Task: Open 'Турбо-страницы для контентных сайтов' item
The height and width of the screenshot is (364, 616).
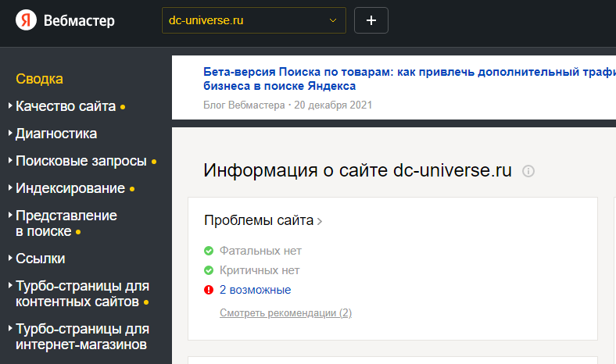Action: 83,294
